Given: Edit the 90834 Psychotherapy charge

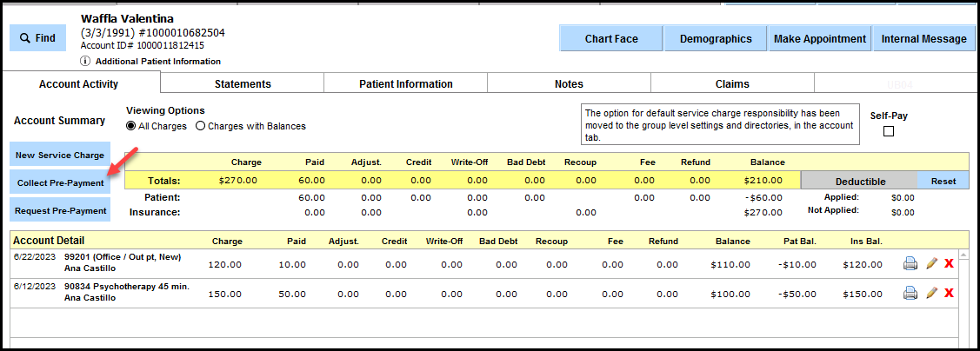Looking at the screenshot, I should click(931, 293).
